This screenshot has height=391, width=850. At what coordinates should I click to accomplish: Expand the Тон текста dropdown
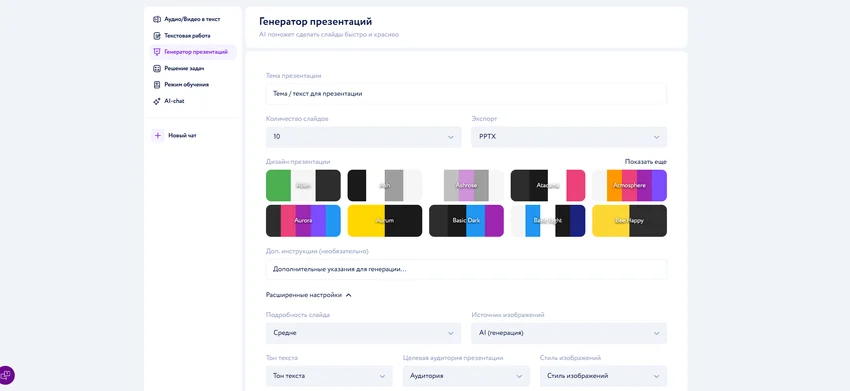coord(329,376)
